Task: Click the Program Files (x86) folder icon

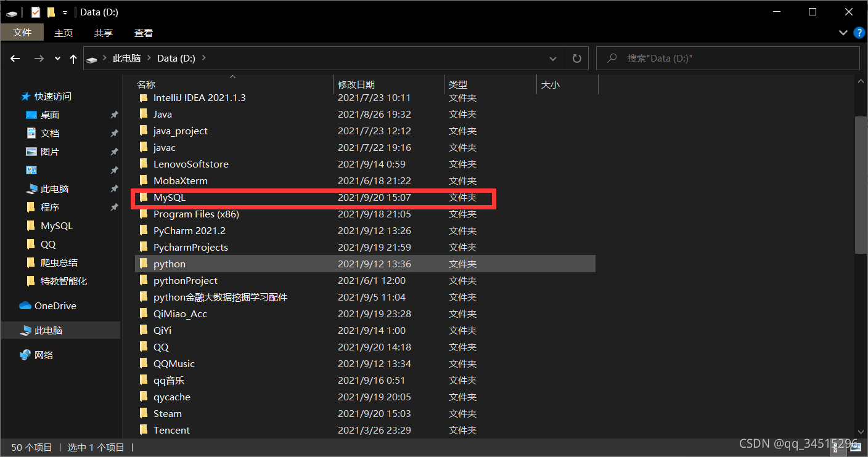Action: [x=144, y=214]
